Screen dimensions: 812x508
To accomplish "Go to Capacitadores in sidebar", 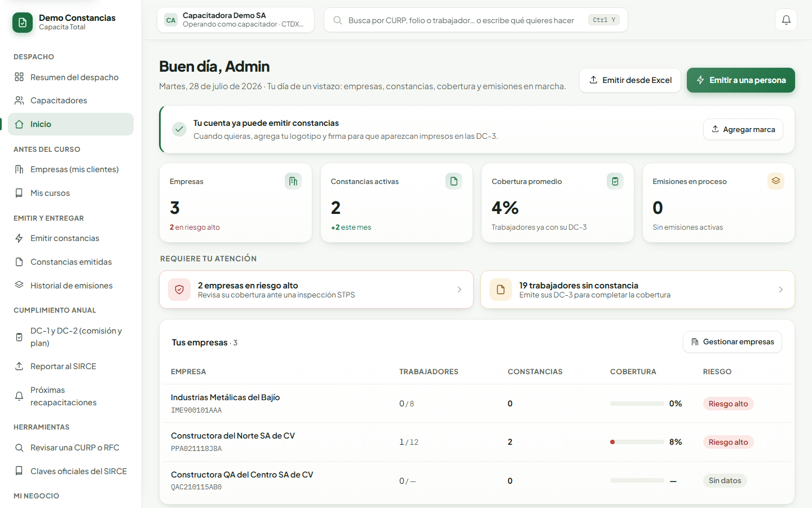I will pos(70,100).
